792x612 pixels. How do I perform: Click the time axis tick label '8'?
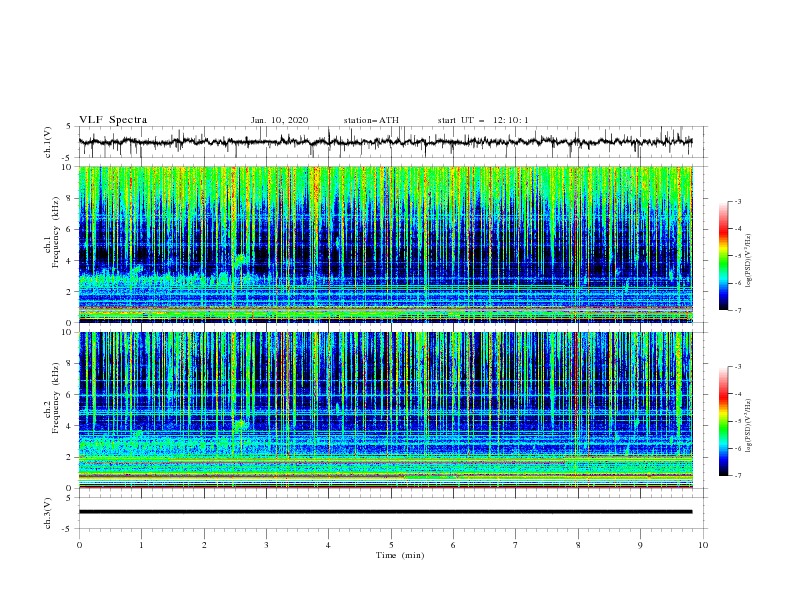[578, 545]
